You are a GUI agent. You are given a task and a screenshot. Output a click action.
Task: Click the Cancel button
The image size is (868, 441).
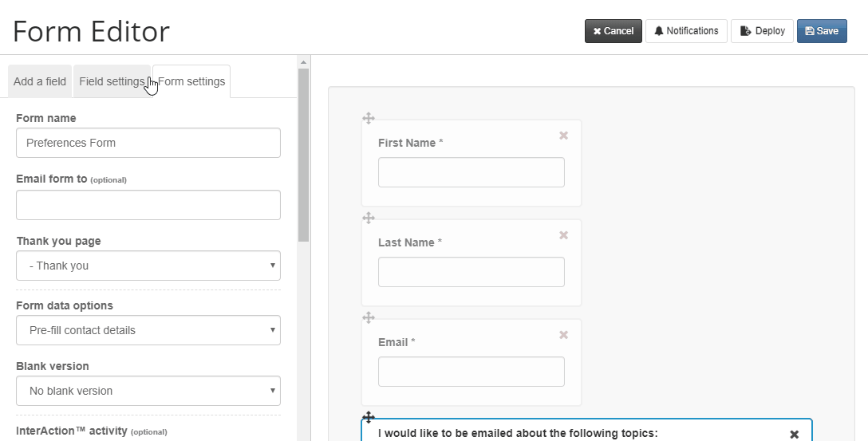[614, 31]
